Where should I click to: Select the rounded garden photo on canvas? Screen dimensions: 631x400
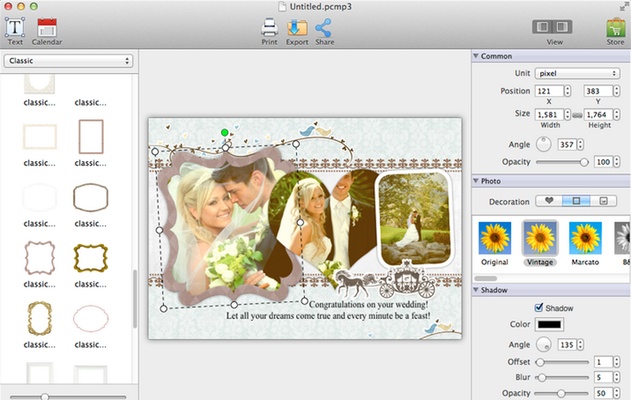coord(414,219)
